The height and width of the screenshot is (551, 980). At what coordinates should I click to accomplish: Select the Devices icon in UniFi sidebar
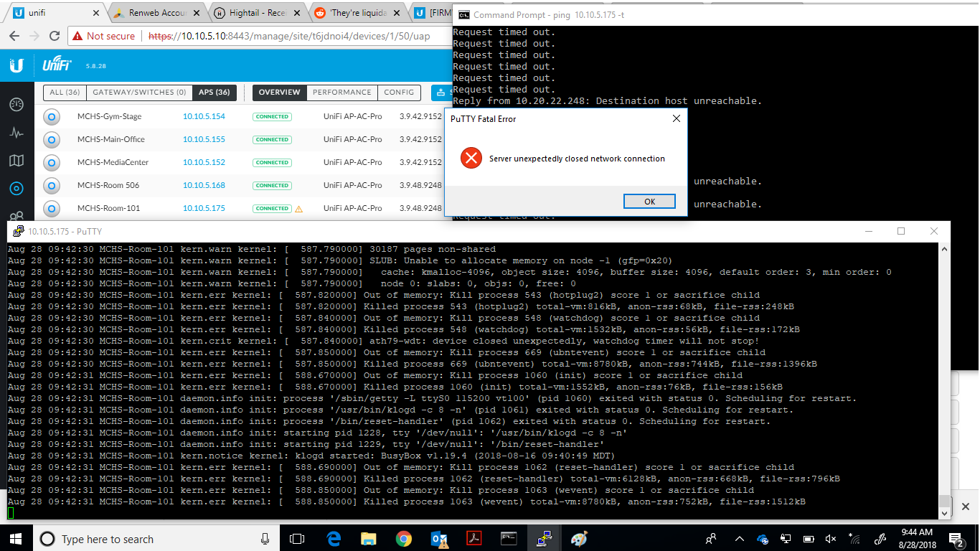tap(16, 189)
